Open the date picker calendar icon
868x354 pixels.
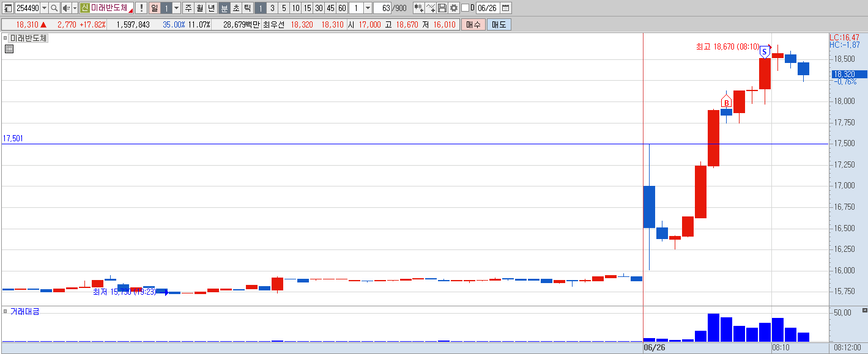505,8
